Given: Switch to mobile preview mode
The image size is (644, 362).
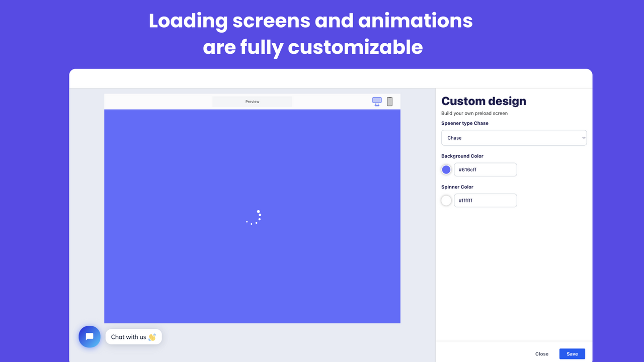Looking at the screenshot, I should point(389,102).
